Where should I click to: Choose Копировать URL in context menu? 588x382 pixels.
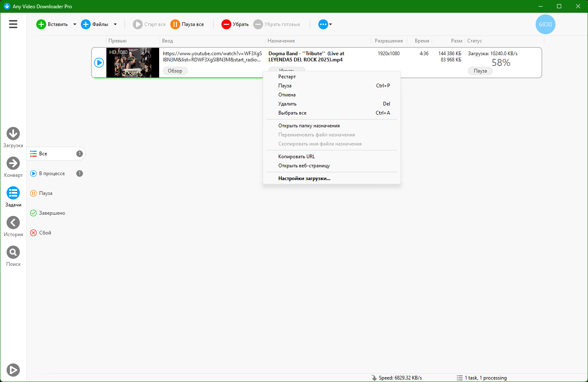[296, 157]
